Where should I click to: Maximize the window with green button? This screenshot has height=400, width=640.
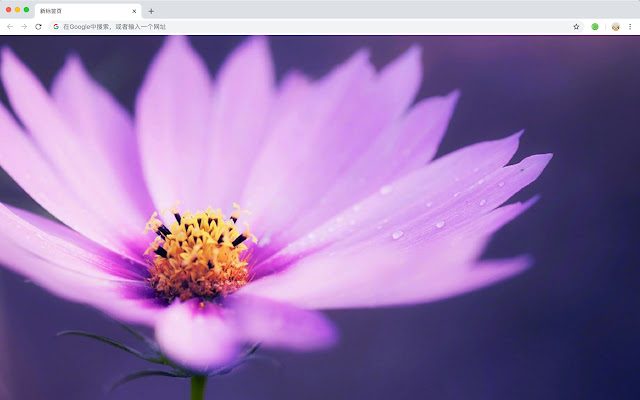click(27, 9)
